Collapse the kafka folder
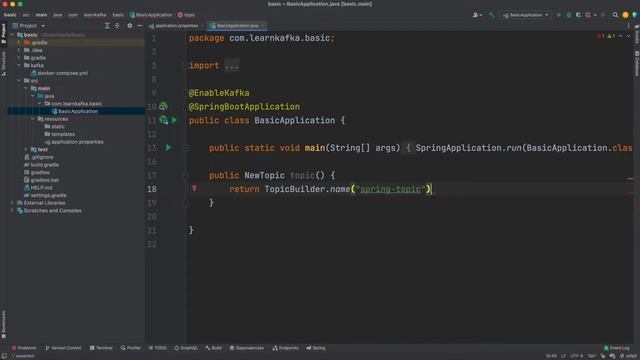 tap(19, 65)
